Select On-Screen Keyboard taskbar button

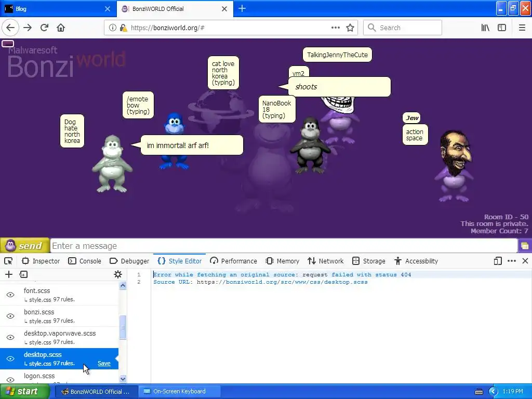[180, 392]
